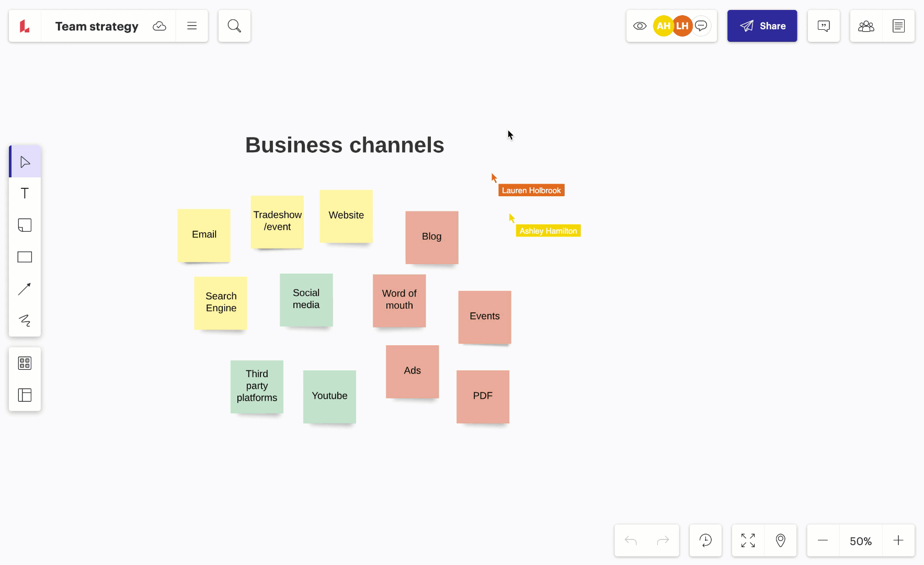Screen dimensions: 924x565
Task: Toggle fullscreen fit-to-screen view
Action: (x=748, y=540)
